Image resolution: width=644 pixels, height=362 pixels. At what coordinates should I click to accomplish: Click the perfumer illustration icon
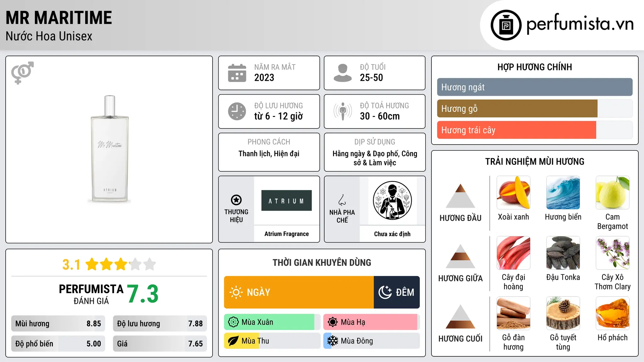[392, 200]
